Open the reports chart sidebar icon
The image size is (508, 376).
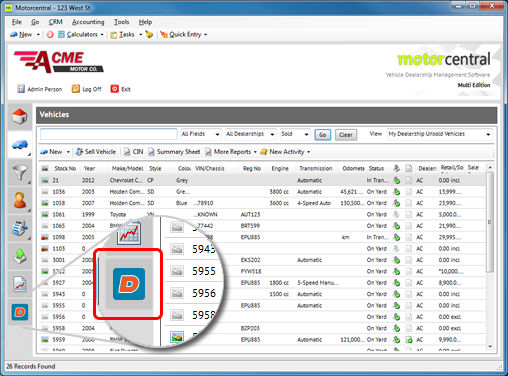(20, 284)
